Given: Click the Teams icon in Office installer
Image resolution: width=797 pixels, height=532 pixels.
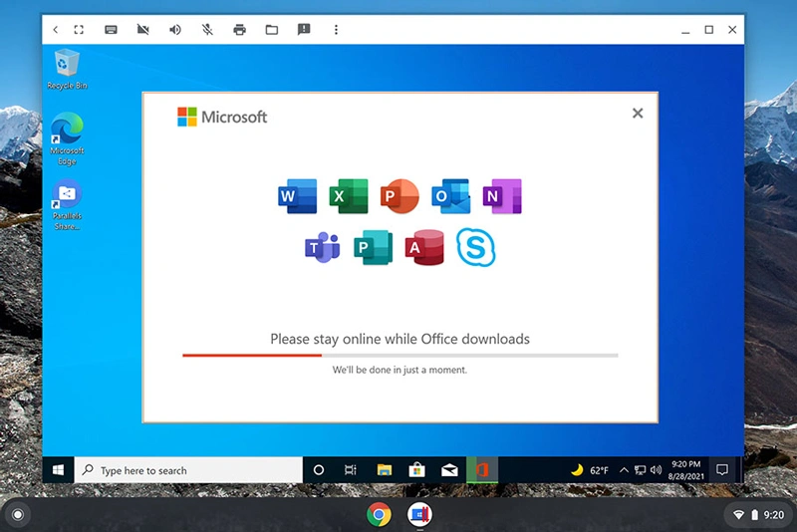Looking at the screenshot, I should pyautogui.click(x=322, y=247).
